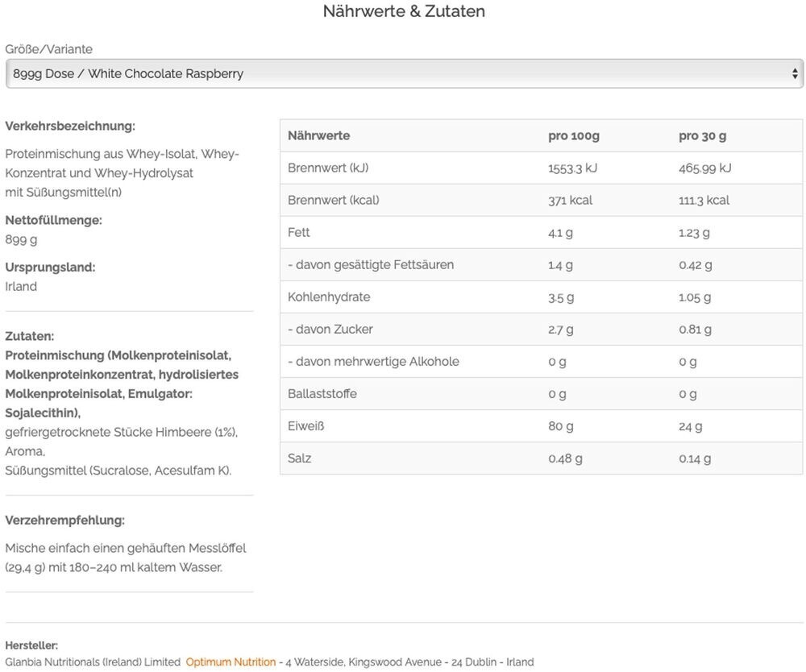Click the pro 100g column header
806x672 pixels.
coord(574,135)
